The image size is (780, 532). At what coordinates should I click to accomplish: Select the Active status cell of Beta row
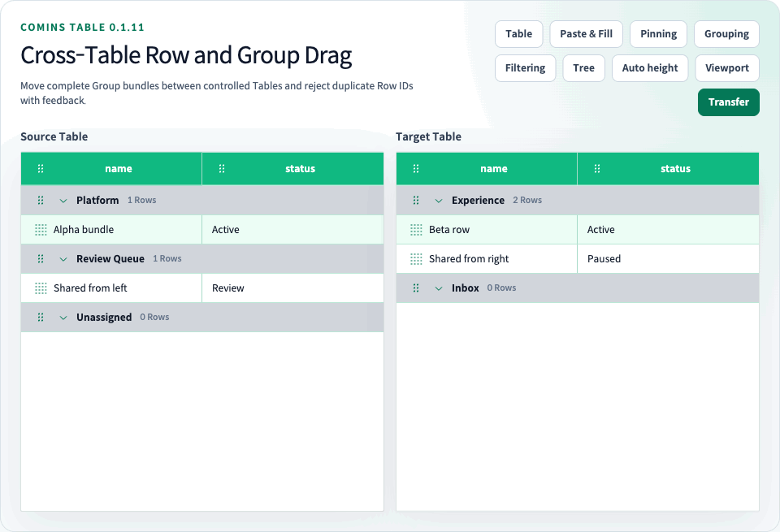(669, 230)
